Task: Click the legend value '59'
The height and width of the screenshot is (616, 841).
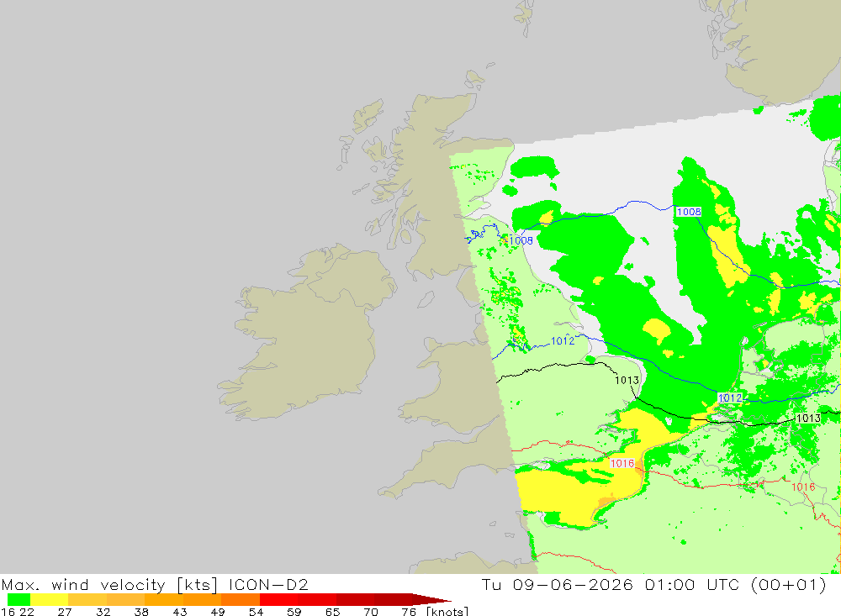Action: pyautogui.click(x=294, y=611)
